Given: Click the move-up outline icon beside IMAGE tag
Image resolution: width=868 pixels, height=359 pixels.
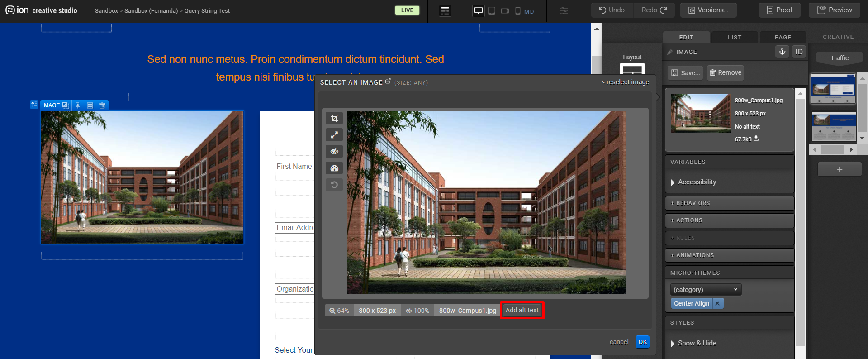Looking at the screenshot, I should pos(34,105).
